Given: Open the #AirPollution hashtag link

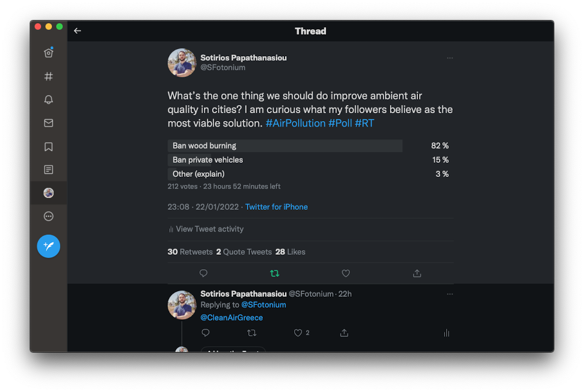Looking at the screenshot, I should [295, 123].
